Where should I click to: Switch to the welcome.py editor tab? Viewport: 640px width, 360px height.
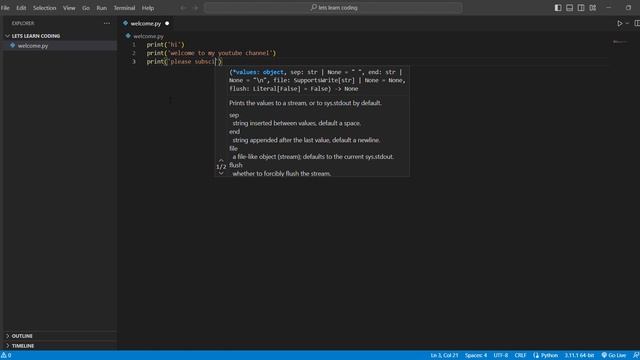pos(146,23)
